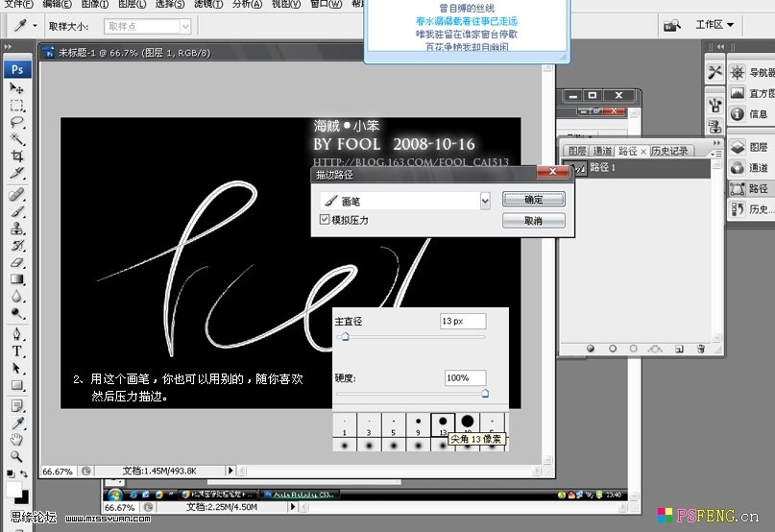The image size is (775, 532).
Task: Select the Crop tool
Action: click(16, 157)
